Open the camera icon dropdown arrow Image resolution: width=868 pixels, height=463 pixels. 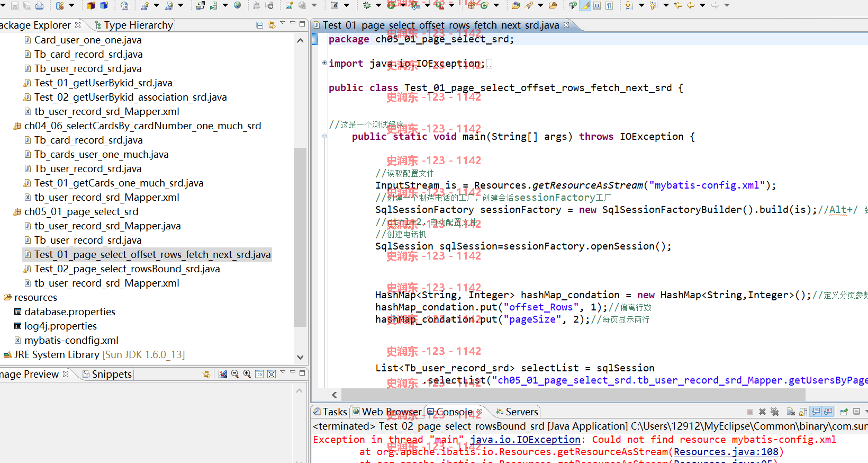coord(346,5)
